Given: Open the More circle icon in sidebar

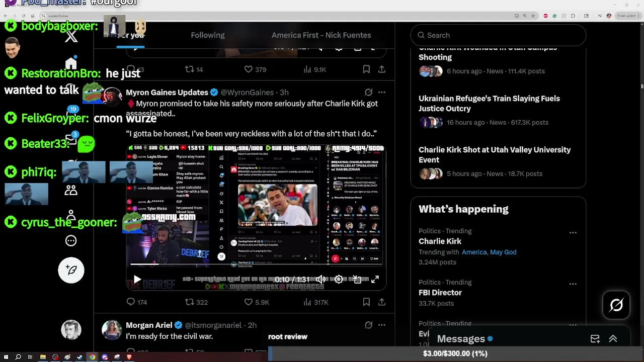Looking at the screenshot, I should [x=71, y=241].
